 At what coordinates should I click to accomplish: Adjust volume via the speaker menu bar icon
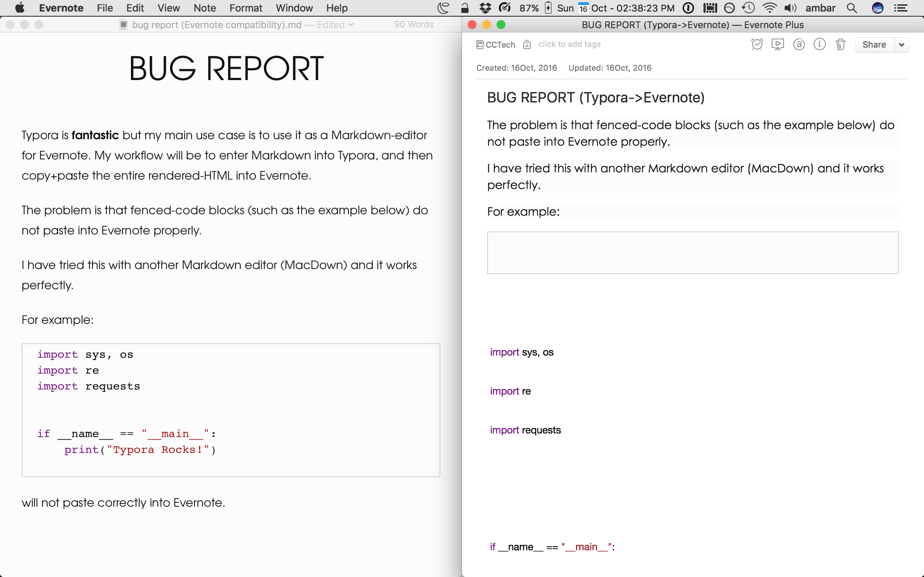pyautogui.click(x=790, y=8)
